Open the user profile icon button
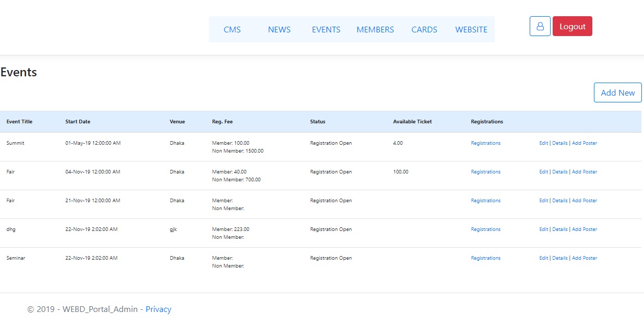Screen dimensions: 644x324 pyautogui.click(x=540, y=26)
